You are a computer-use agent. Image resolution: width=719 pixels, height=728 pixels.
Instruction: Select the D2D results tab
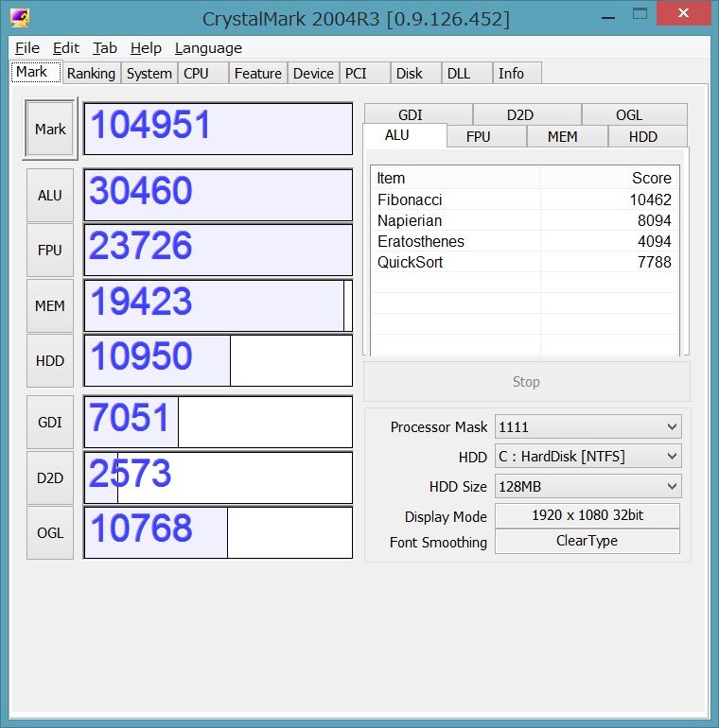click(527, 114)
